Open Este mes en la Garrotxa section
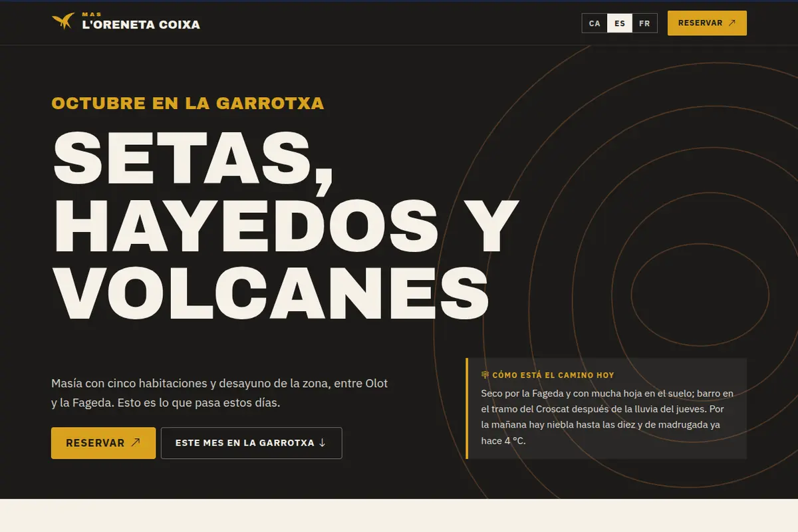 251,443
